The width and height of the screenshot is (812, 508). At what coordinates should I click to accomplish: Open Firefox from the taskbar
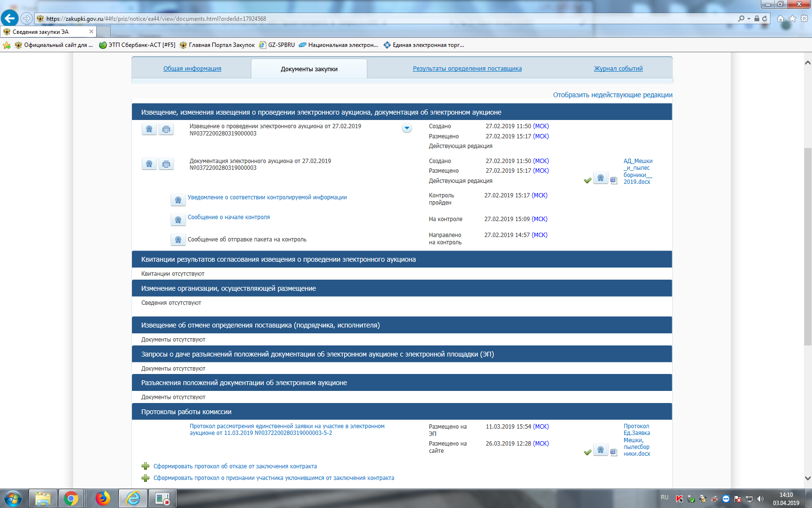pos(102,498)
